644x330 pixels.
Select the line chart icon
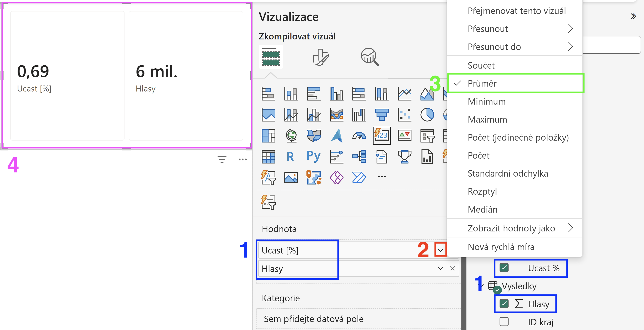pyautogui.click(x=404, y=94)
